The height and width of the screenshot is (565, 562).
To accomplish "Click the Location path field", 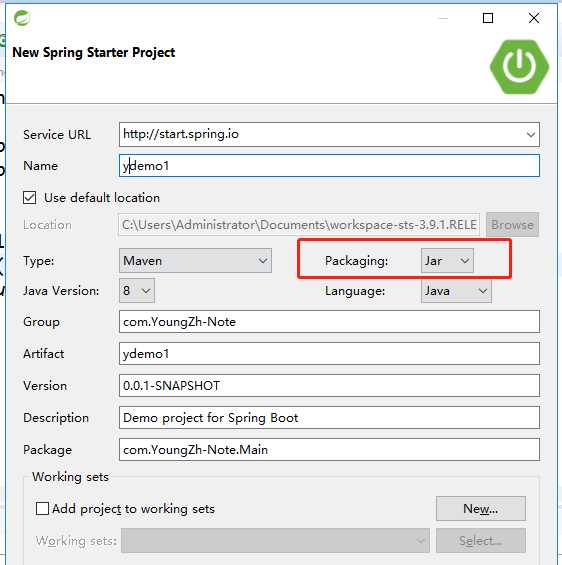I will coord(299,225).
